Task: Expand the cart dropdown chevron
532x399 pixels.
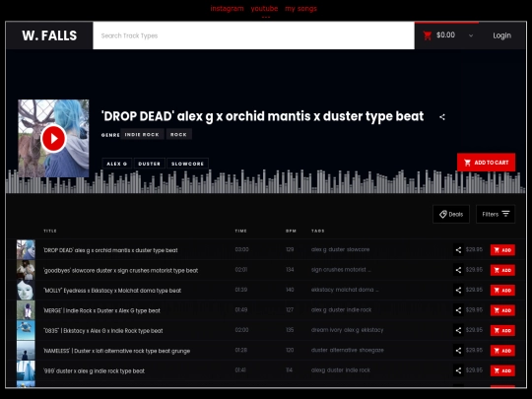Action: coord(471,35)
